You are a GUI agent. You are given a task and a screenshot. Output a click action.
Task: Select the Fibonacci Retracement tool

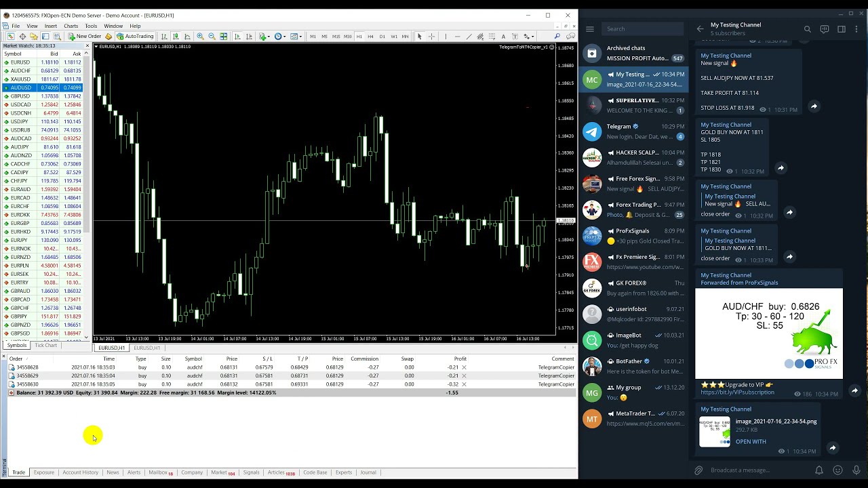[492, 37]
